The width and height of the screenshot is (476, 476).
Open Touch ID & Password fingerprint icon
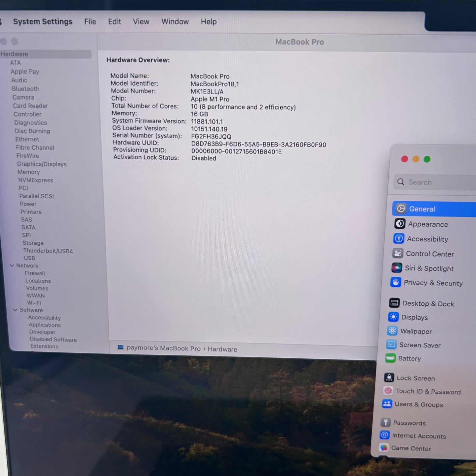pyautogui.click(x=388, y=391)
